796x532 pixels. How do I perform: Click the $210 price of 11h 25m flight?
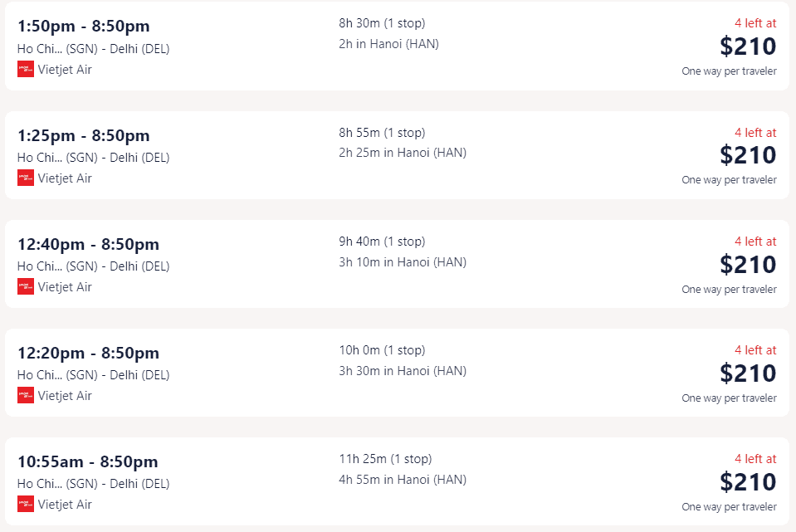(749, 481)
